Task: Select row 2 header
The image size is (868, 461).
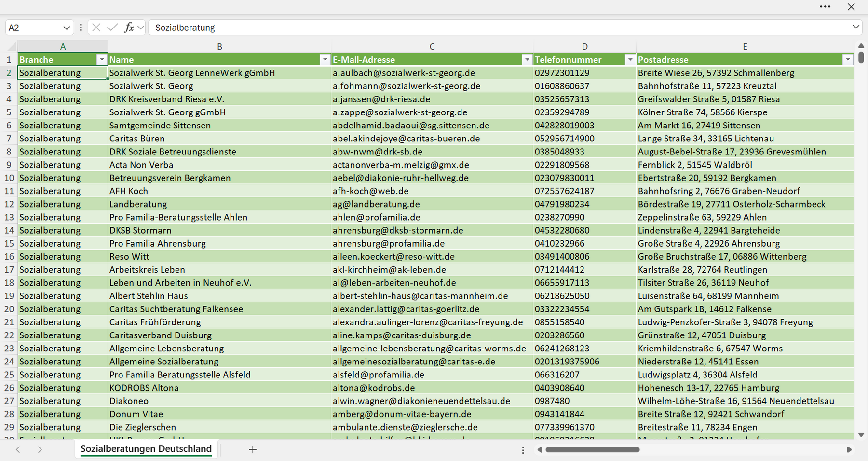Action: point(9,73)
